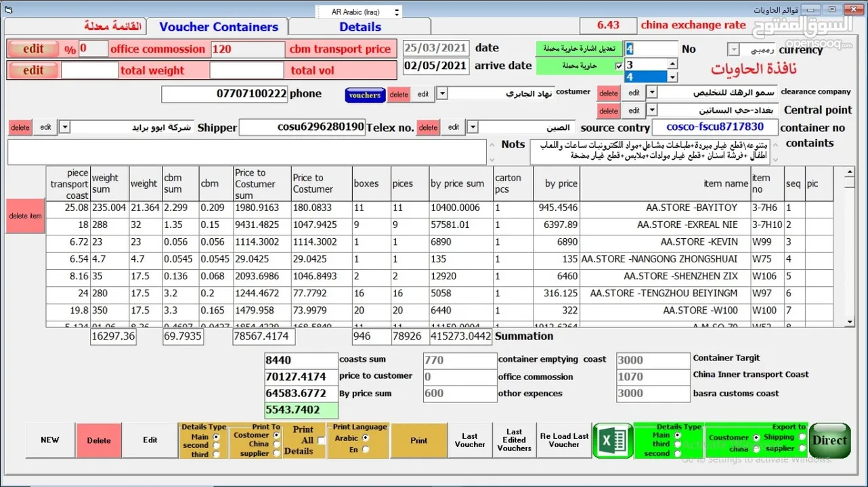The image size is (868, 487).
Task: Edit the source contry entry
Action: [453, 126]
